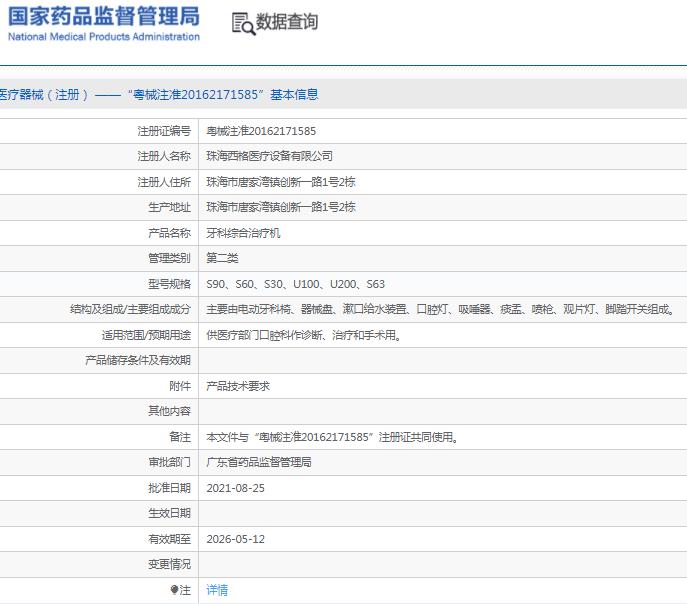687x604 pixels.
Task: Click the 生产地址 address value
Action: 280,207
